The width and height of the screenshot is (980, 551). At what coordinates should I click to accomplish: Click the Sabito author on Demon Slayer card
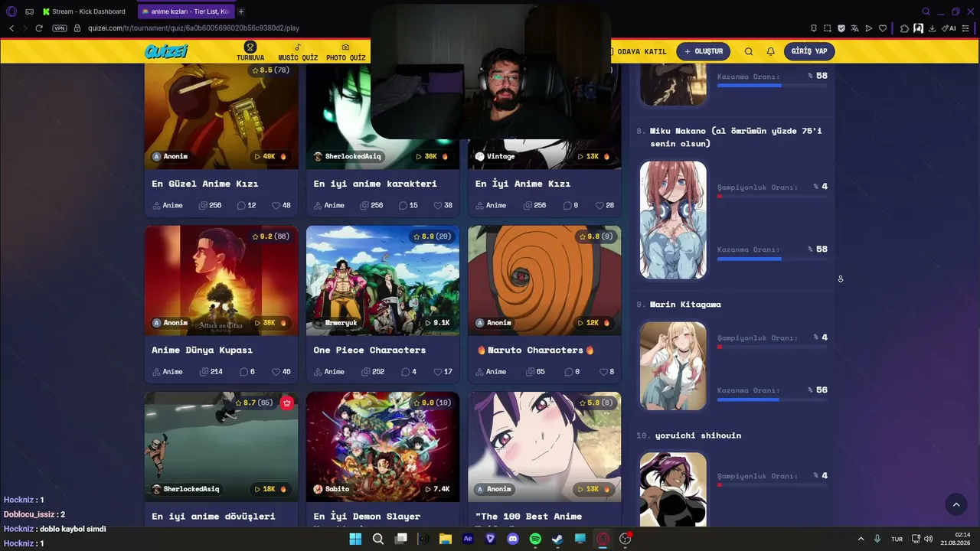click(332, 489)
